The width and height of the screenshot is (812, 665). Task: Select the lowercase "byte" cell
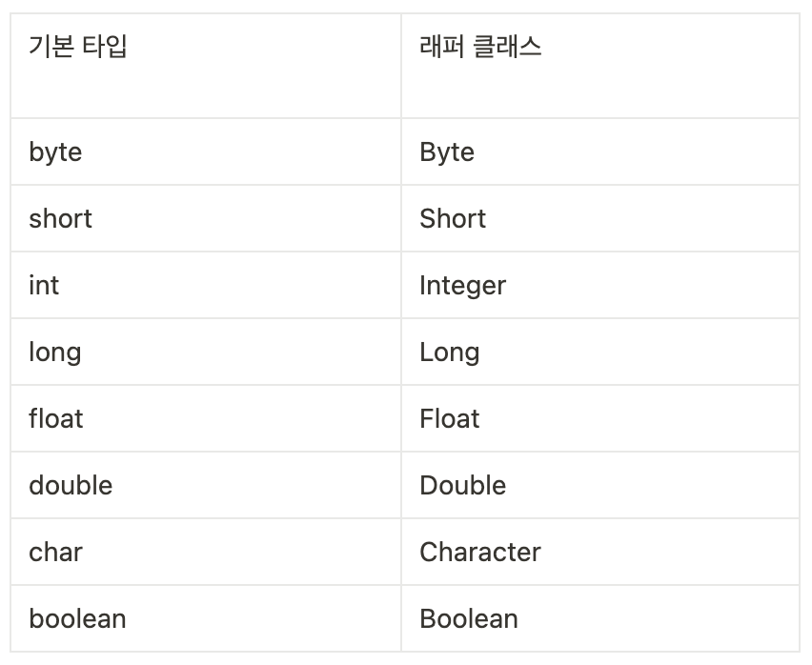[55, 152]
